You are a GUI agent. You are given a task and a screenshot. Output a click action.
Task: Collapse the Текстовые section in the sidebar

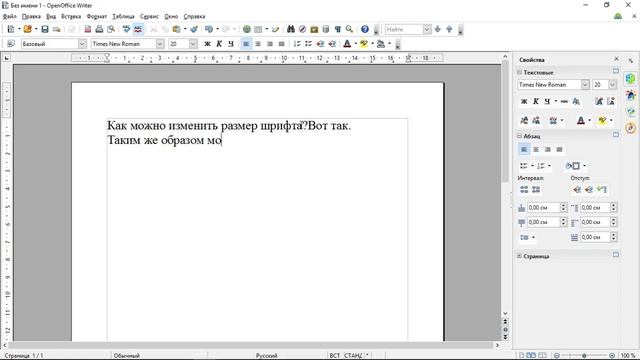point(520,72)
